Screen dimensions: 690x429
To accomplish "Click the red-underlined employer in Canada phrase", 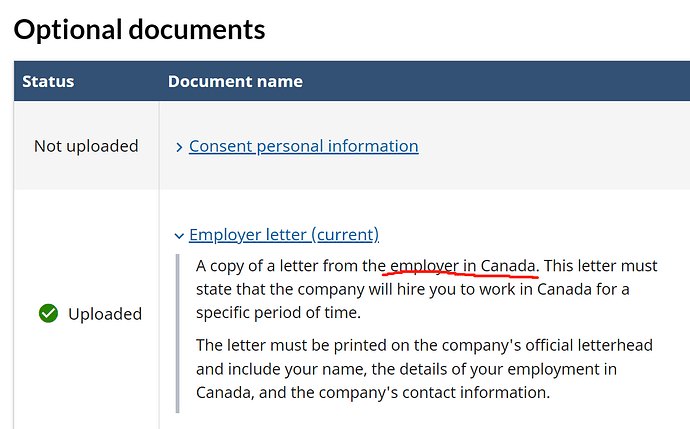I will (462, 266).
